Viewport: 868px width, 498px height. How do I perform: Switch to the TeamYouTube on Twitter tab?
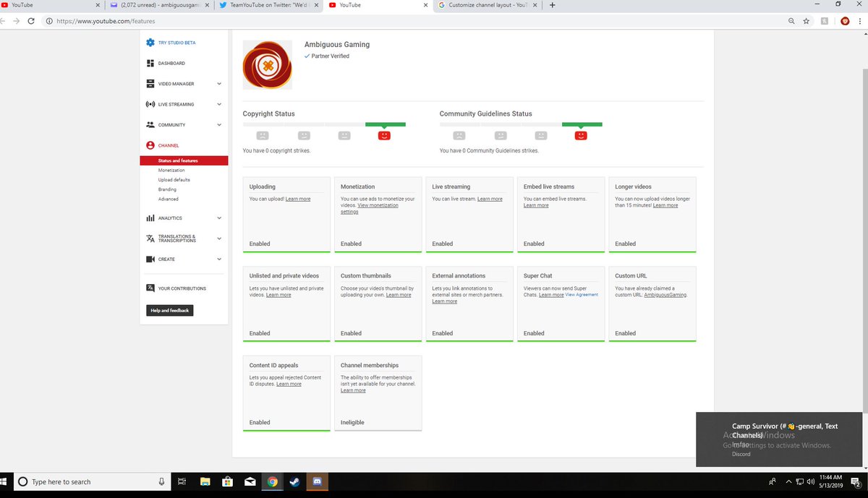268,5
